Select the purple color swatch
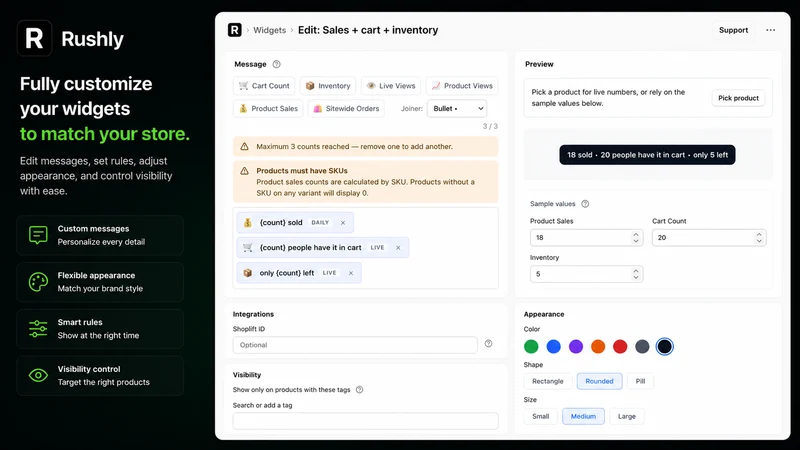 click(x=576, y=347)
